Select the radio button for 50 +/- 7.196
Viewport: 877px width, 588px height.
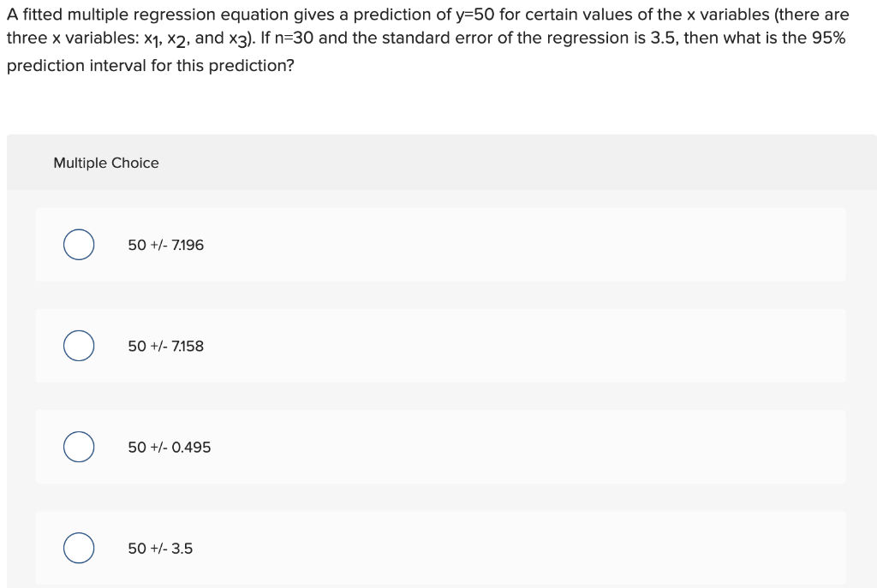pyautogui.click(x=78, y=244)
